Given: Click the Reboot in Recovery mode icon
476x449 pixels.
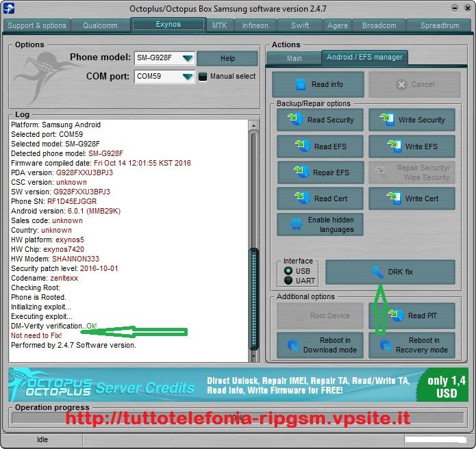Looking at the screenshot, I should [385, 345].
